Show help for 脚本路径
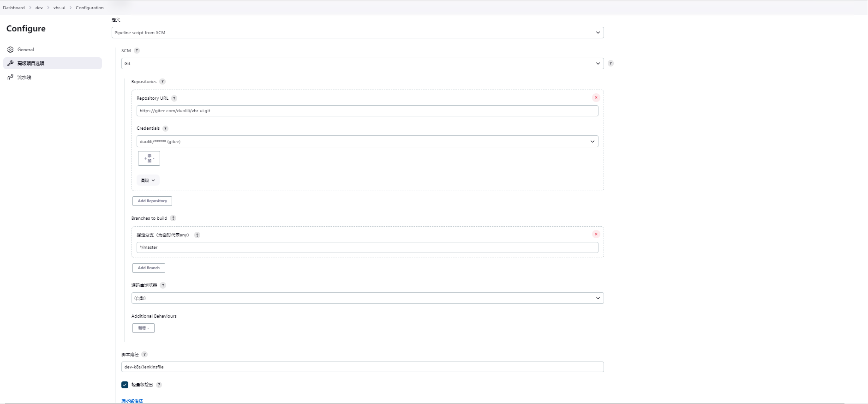868x404 pixels. pos(144,355)
